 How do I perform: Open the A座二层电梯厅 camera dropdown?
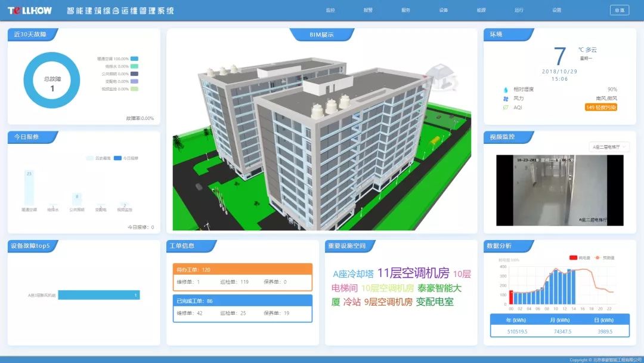coord(609,147)
